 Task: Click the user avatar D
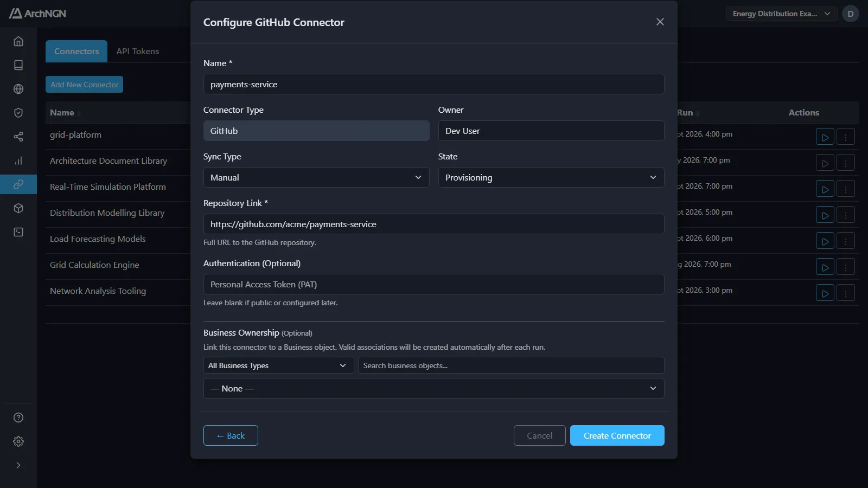(x=851, y=14)
